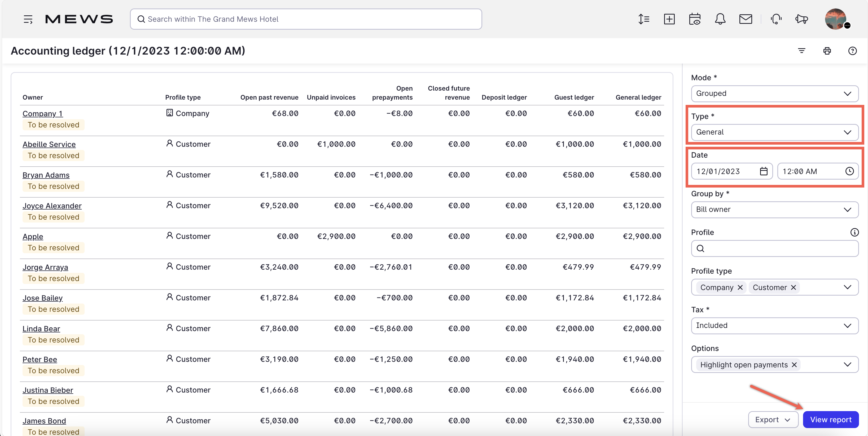Click To be resolved under Company 1

click(x=53, y=125)
